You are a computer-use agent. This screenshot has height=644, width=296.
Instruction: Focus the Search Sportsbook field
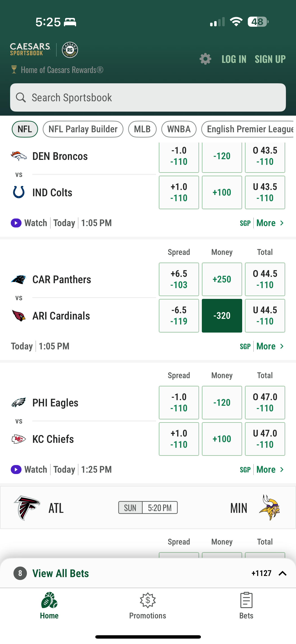(148, 97)
